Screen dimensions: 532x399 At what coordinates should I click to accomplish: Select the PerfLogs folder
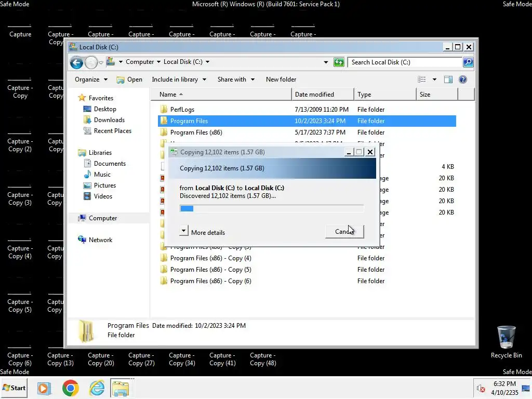307,110
